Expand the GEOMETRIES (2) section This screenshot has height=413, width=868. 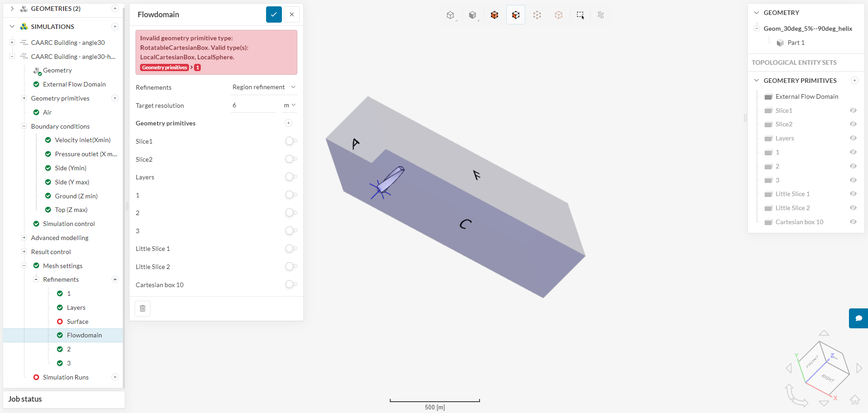coord(12,9)
